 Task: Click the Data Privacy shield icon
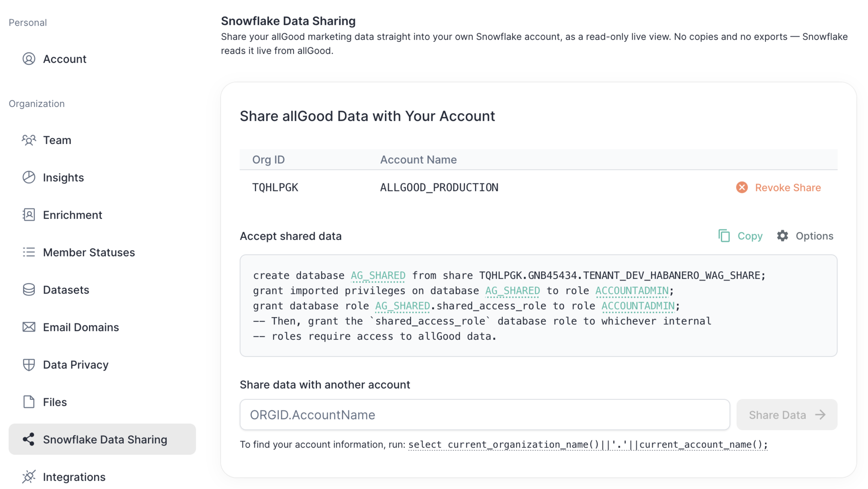click(29, 365)
